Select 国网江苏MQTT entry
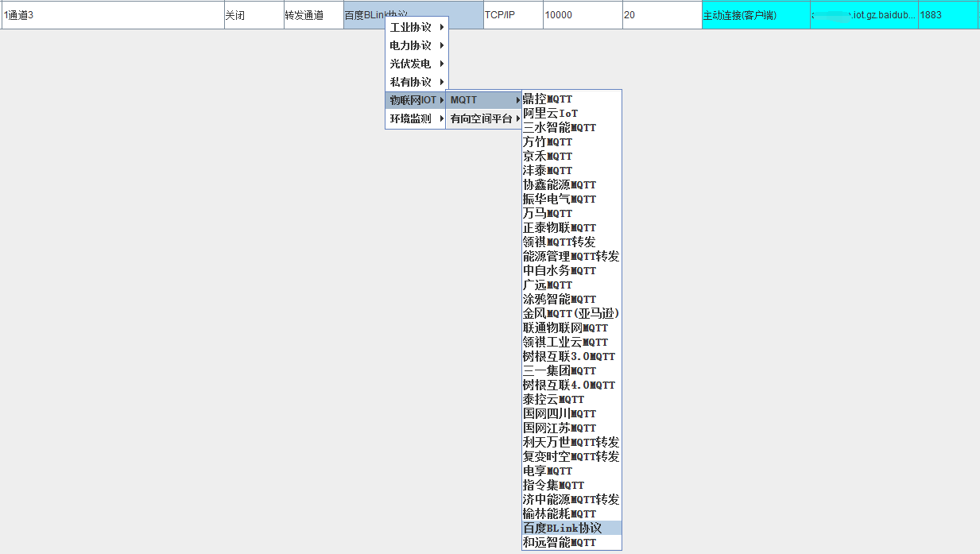 click(x=571, y=428)
